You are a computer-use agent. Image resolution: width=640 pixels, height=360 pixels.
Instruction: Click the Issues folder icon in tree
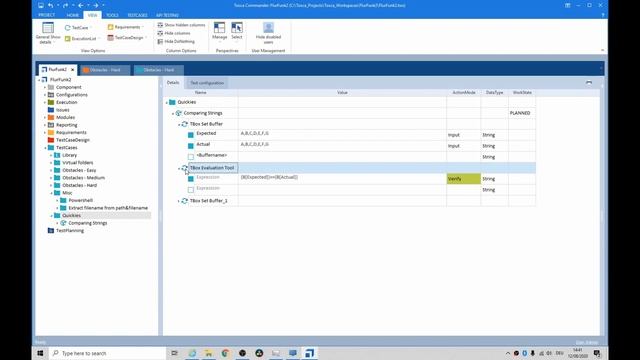pyautogui.click(x=51, y=110)
